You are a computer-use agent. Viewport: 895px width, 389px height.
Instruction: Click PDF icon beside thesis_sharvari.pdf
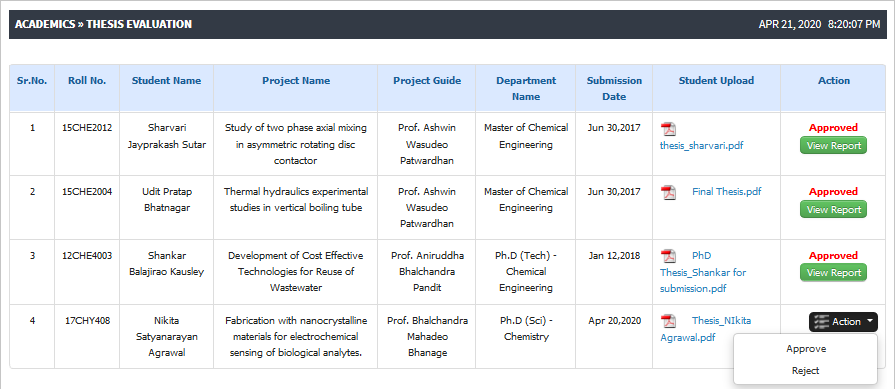coord(668,129)
